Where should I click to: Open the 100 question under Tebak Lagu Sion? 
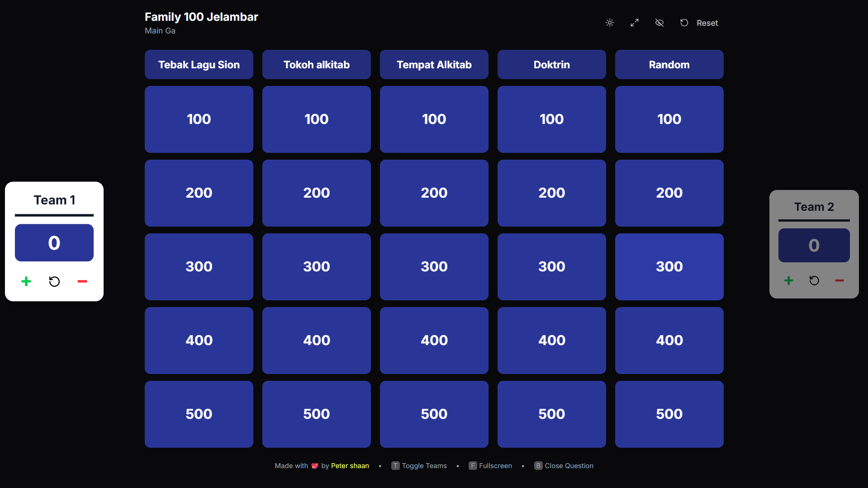pos(199,119)
